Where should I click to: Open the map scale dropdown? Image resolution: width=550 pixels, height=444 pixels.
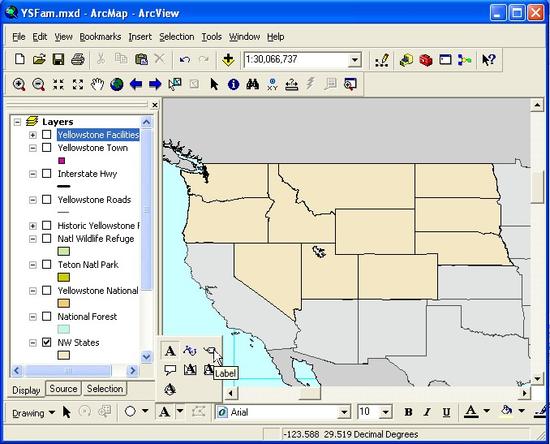coord(355,60)
